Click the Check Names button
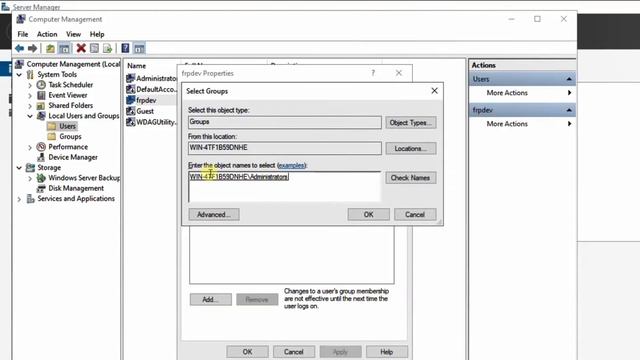Image resolution: width=640 pixels, height=360 pixels. click(411, 178)
